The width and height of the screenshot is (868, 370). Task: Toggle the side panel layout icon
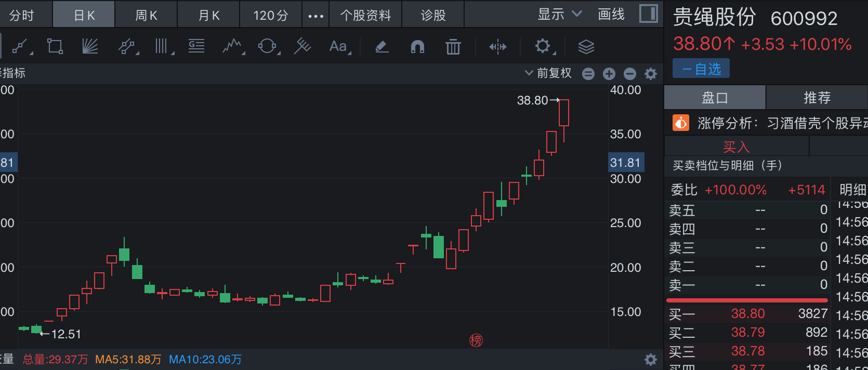pos(648,14)
